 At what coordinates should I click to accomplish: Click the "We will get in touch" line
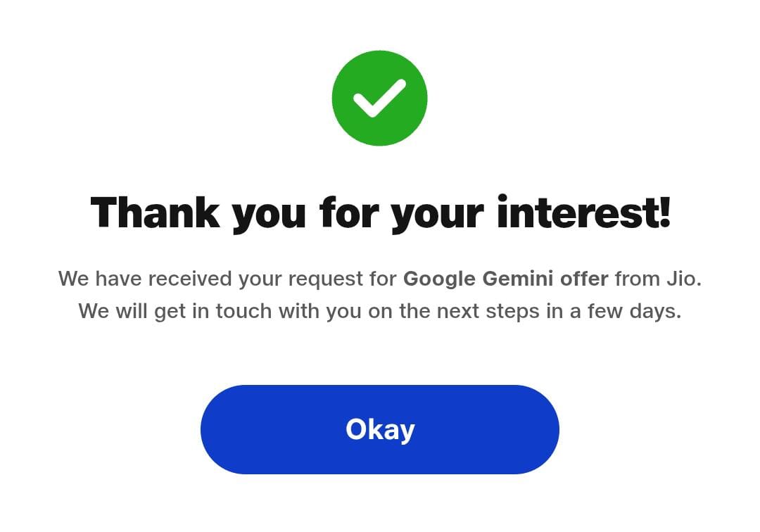(379, 311)
